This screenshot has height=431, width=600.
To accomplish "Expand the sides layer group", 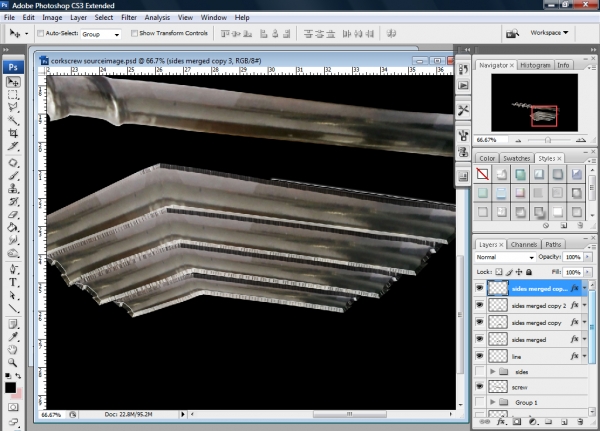I will (493, 372).
